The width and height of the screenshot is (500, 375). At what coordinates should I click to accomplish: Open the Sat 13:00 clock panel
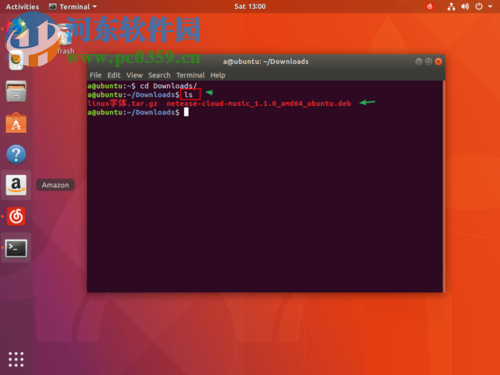pyautogui.click(x=250, y=7)
